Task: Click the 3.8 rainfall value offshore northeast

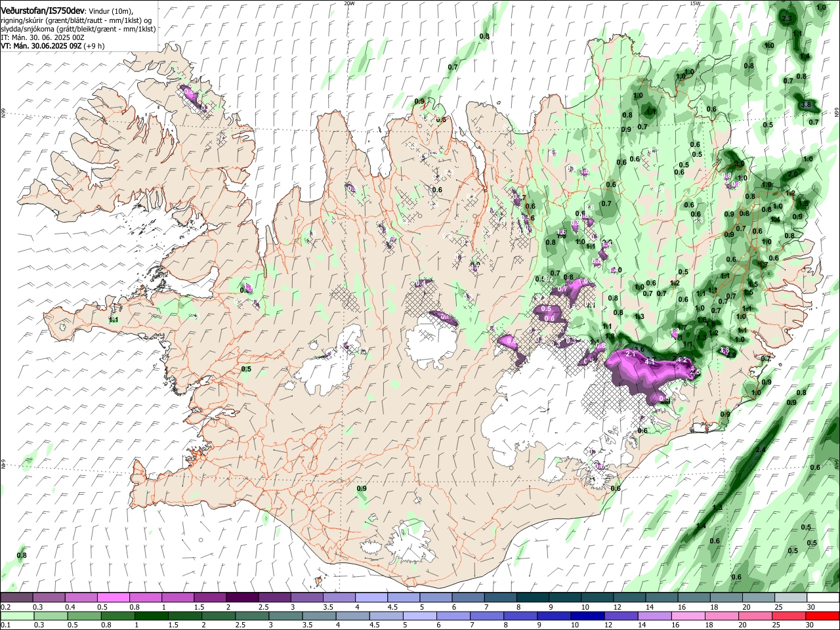Action: point(807,105)
